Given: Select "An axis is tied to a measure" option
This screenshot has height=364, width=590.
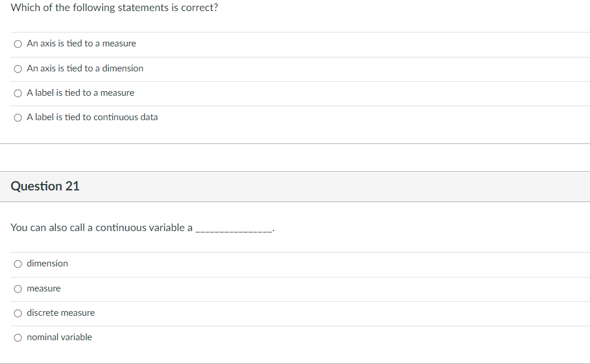Looking at the screenshot, I should click(x=17, y=44).
